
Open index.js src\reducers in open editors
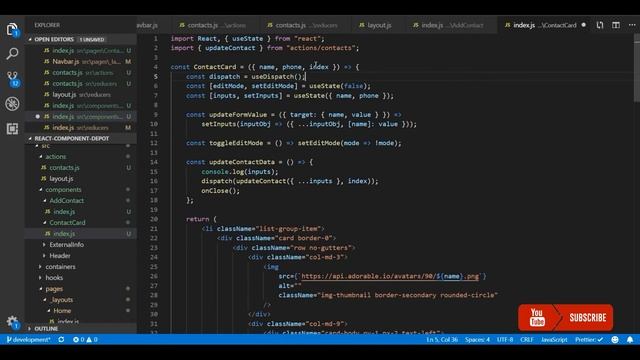[x=80, y=128]
